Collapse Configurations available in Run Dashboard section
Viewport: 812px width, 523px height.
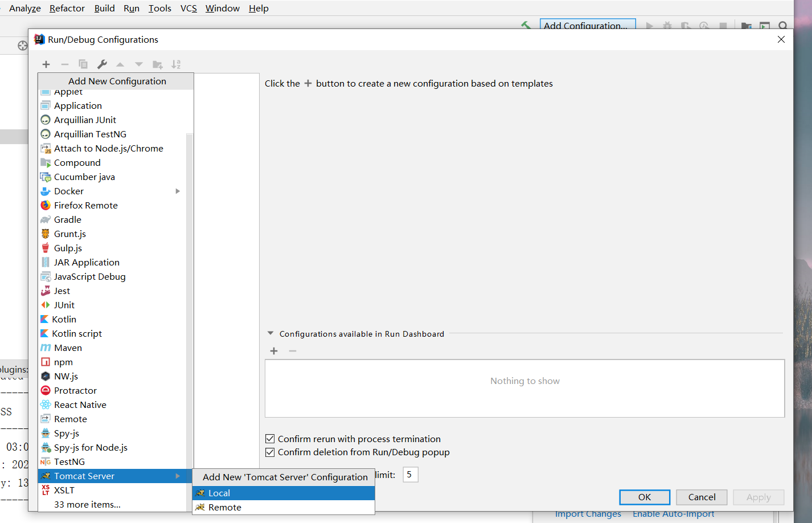coord(270,334)
